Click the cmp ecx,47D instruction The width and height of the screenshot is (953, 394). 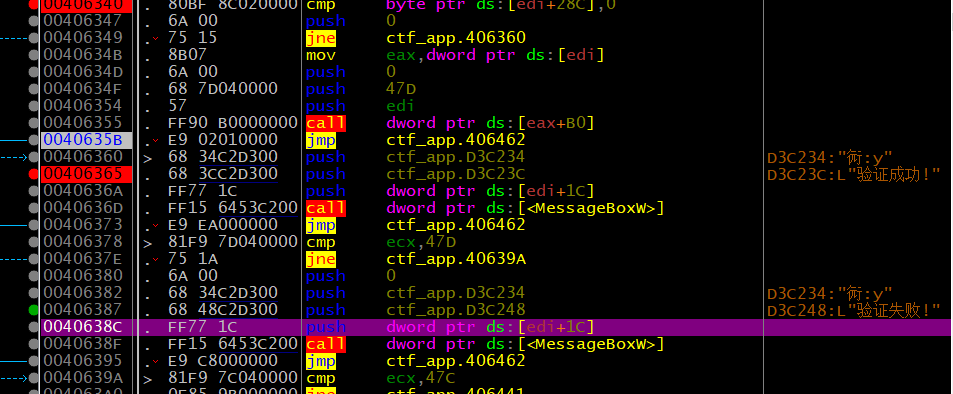coord(381,242)
